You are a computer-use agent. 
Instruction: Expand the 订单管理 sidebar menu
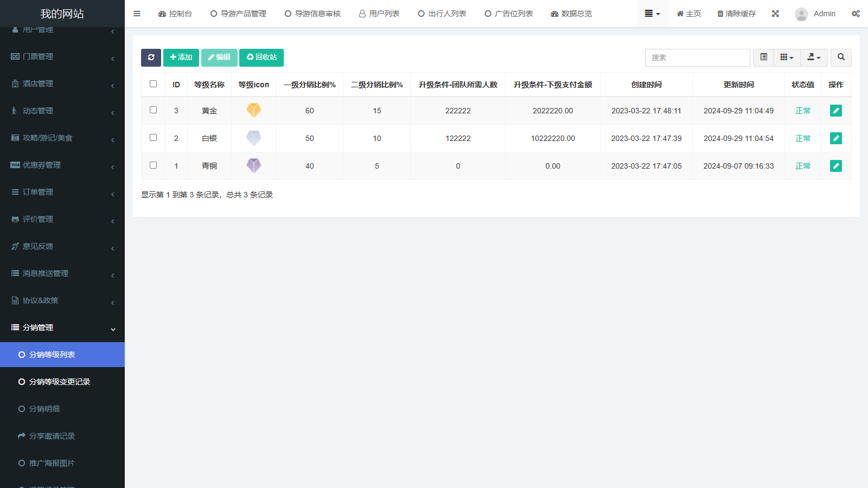[62, 192]
